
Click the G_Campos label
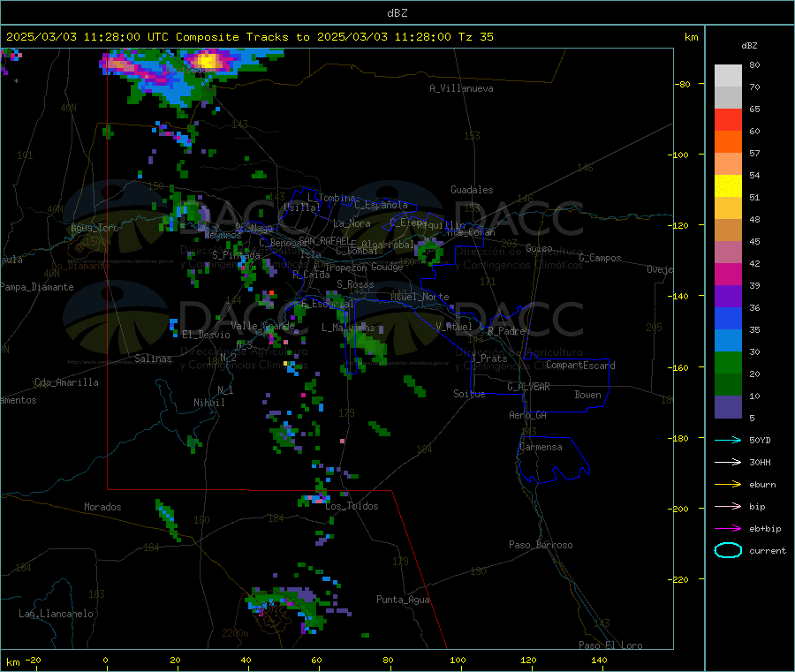pyautogui.click(x=600, y=258)
